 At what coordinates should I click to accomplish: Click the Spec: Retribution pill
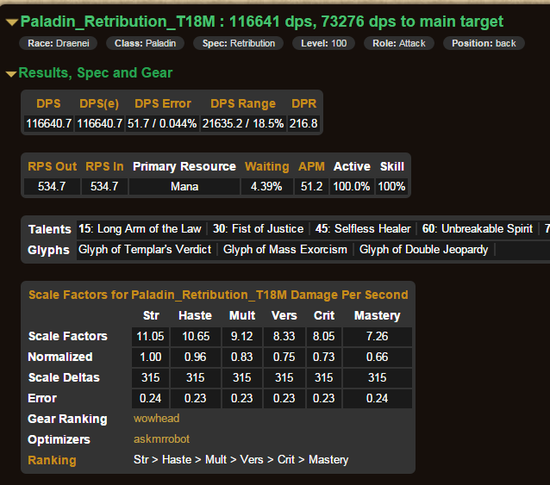click(239, 43)
